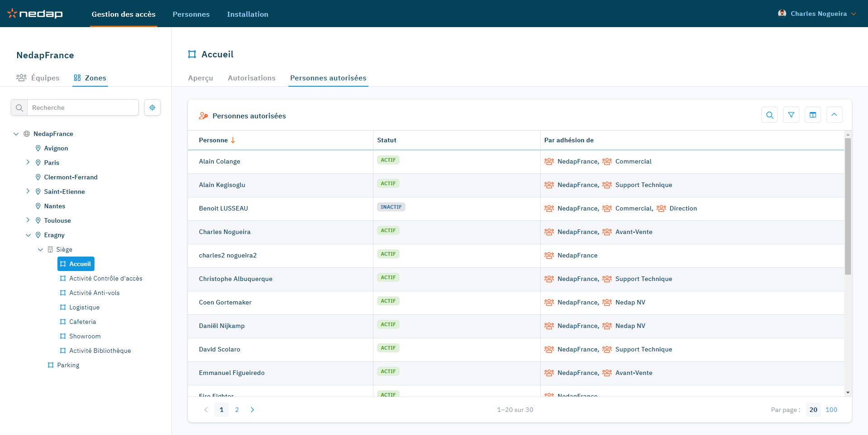Click the INACTIF status badge
Image resolution: width=868 pixels, height=435 pixels.
click(x=391, y=207)
